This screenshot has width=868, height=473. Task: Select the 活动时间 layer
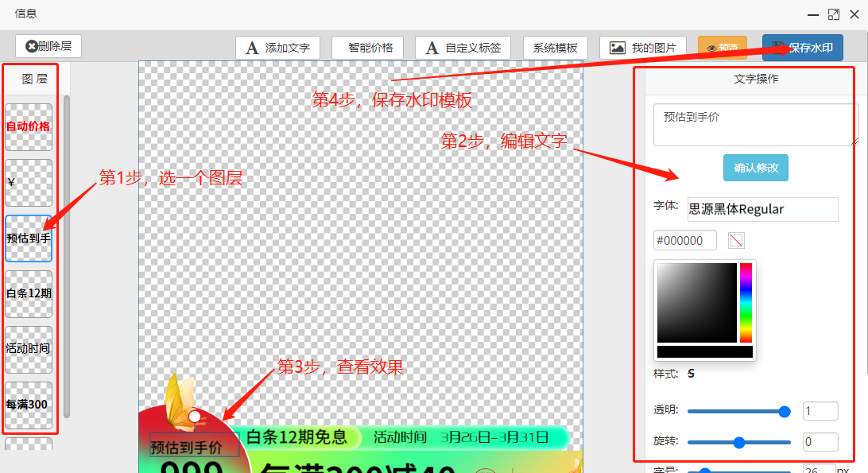tap(29, 349)
